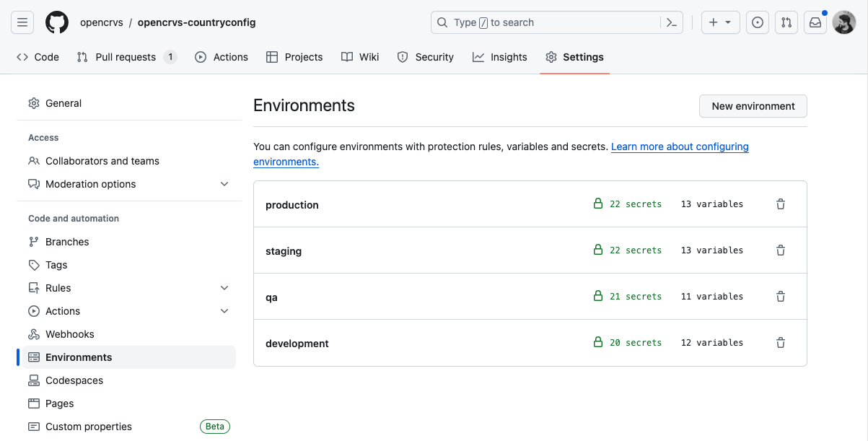
Task: Open the production environment
Action: 292,205
